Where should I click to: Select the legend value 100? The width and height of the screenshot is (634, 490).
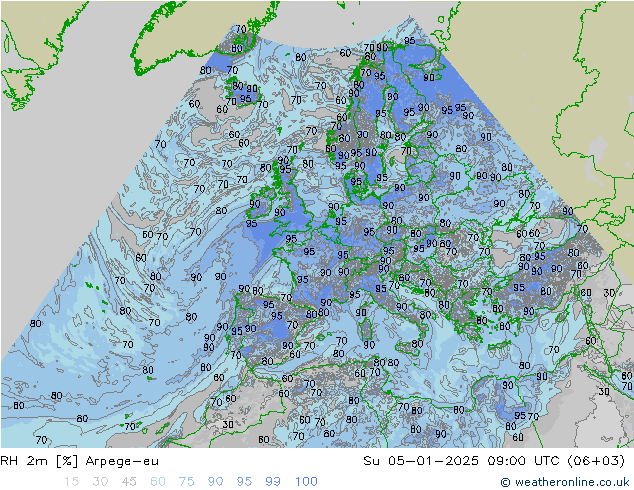coord(306,482)
